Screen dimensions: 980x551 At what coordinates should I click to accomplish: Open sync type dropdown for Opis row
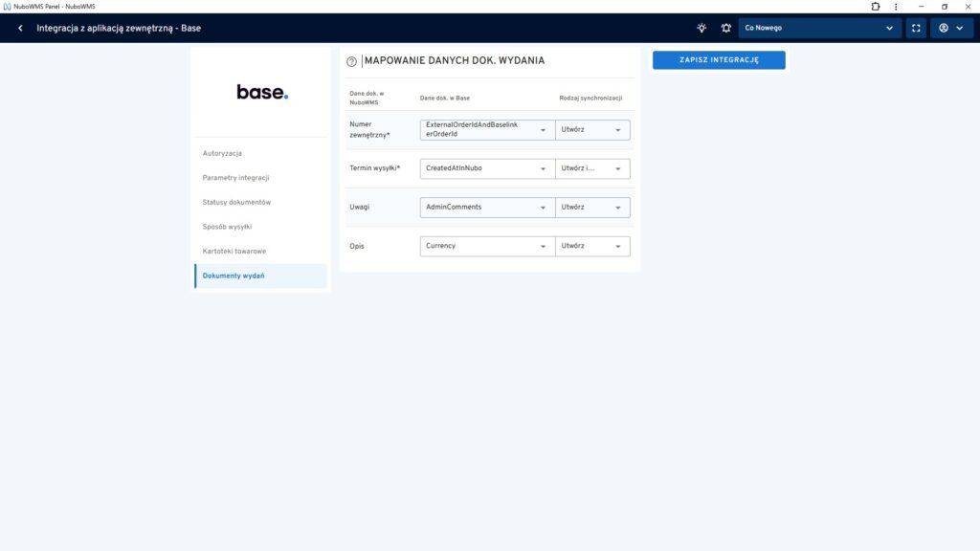(592, 246)
